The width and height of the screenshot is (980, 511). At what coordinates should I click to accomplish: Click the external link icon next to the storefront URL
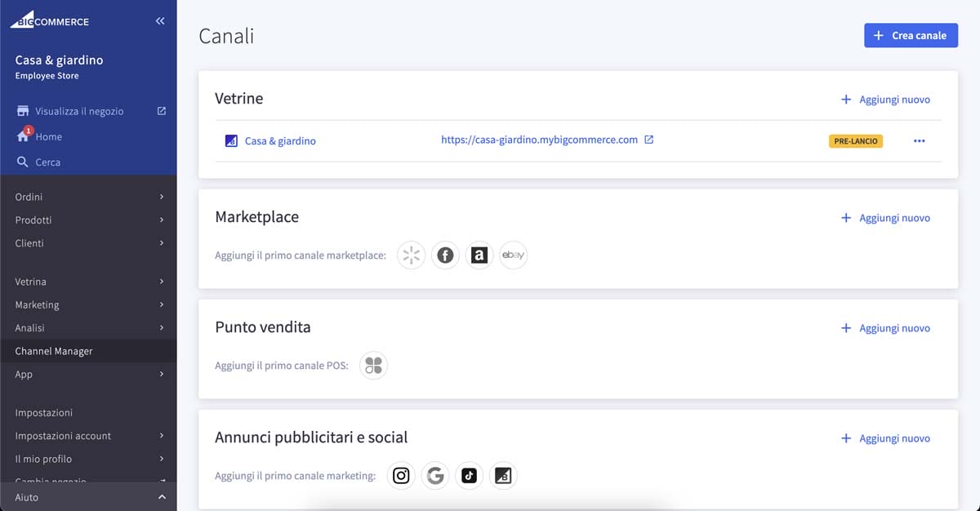[649, 139]
